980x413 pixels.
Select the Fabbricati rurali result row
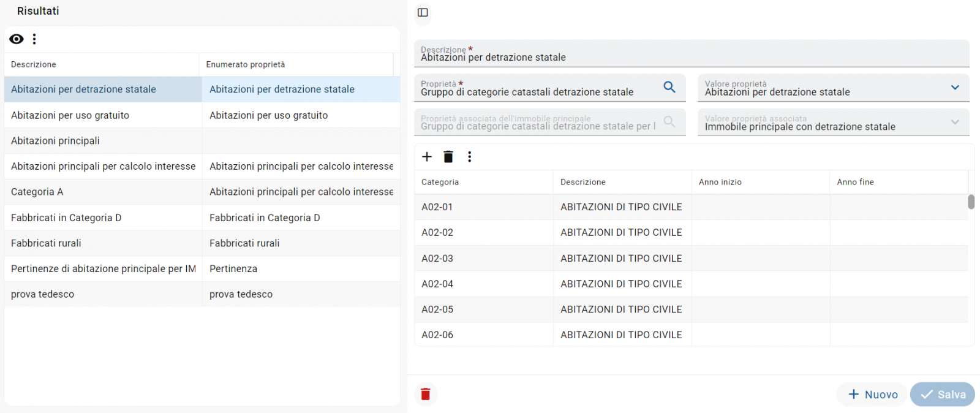(x=46, y=243)
